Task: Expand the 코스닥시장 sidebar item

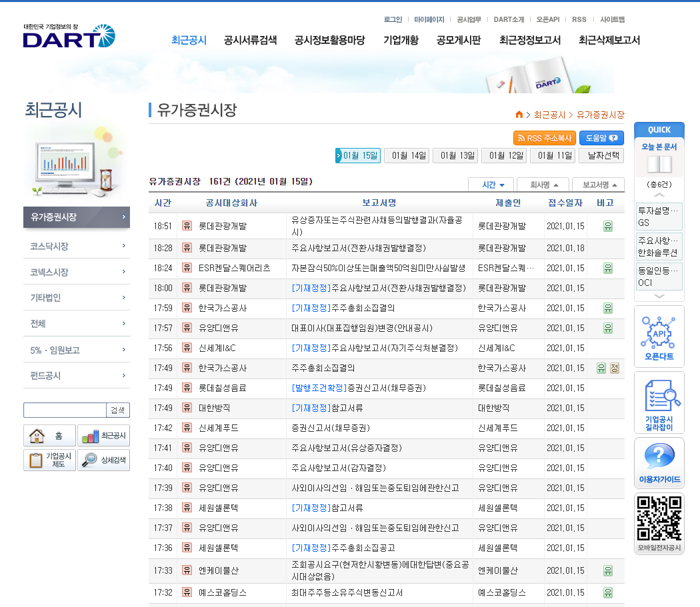Action: (77, 246)
